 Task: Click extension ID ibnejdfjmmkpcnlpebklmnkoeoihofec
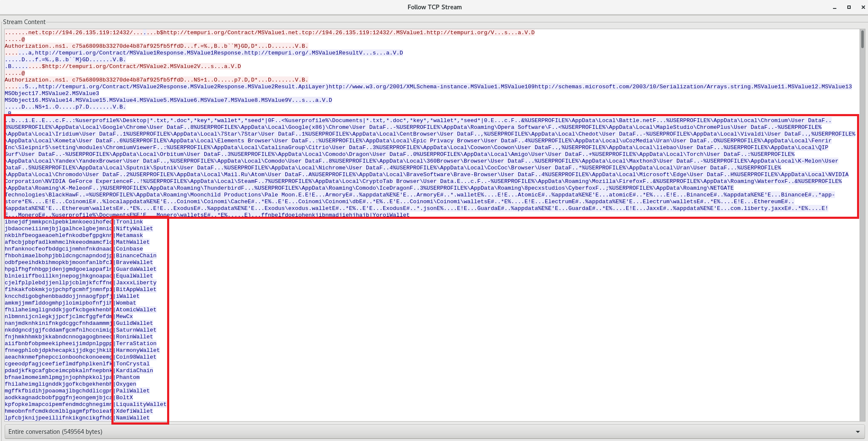59,222
